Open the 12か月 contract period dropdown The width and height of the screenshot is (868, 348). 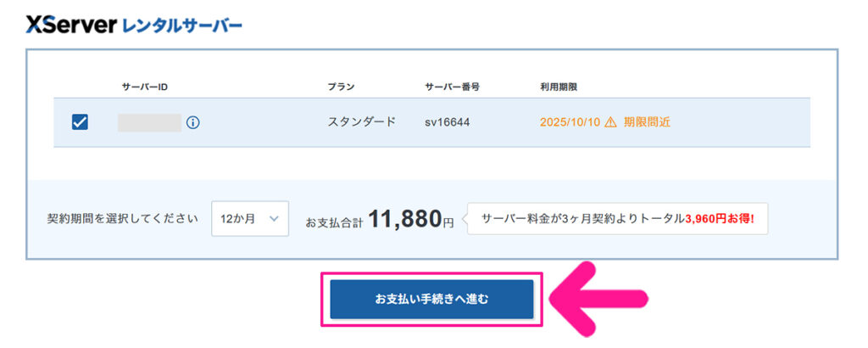point(249,218)
